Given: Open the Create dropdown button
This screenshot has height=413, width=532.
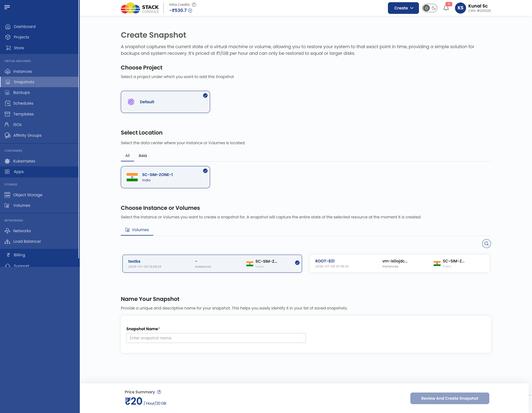Looking at the screenshot, I should (x=403, y=8).
